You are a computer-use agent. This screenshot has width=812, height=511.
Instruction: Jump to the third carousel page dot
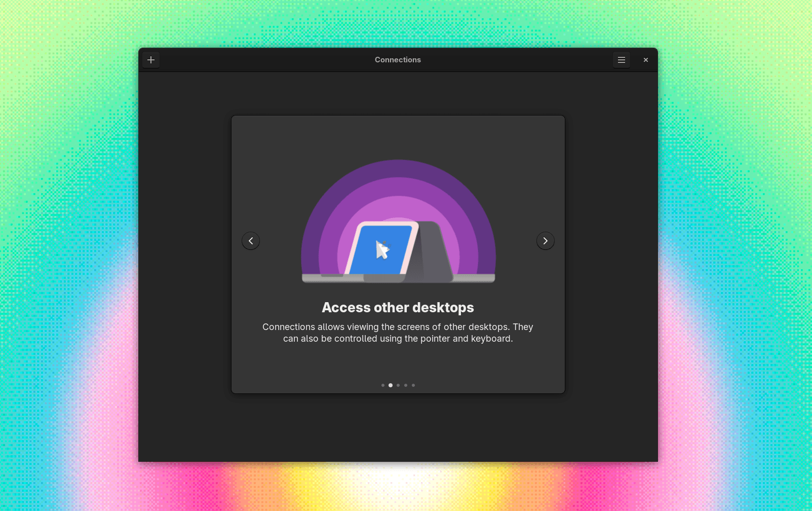coord(398,385)
